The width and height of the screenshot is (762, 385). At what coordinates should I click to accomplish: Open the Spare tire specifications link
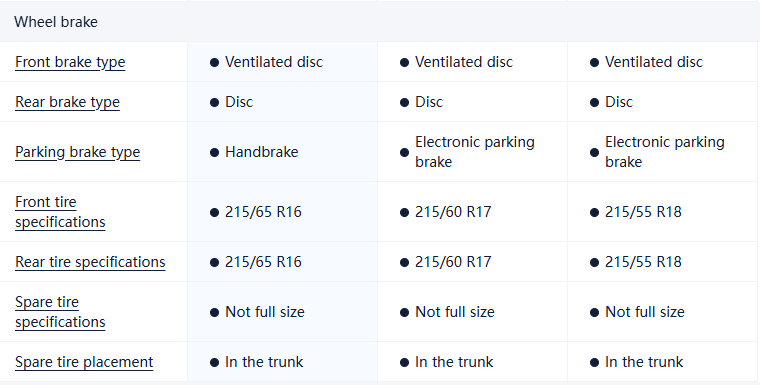coord(60,312)
